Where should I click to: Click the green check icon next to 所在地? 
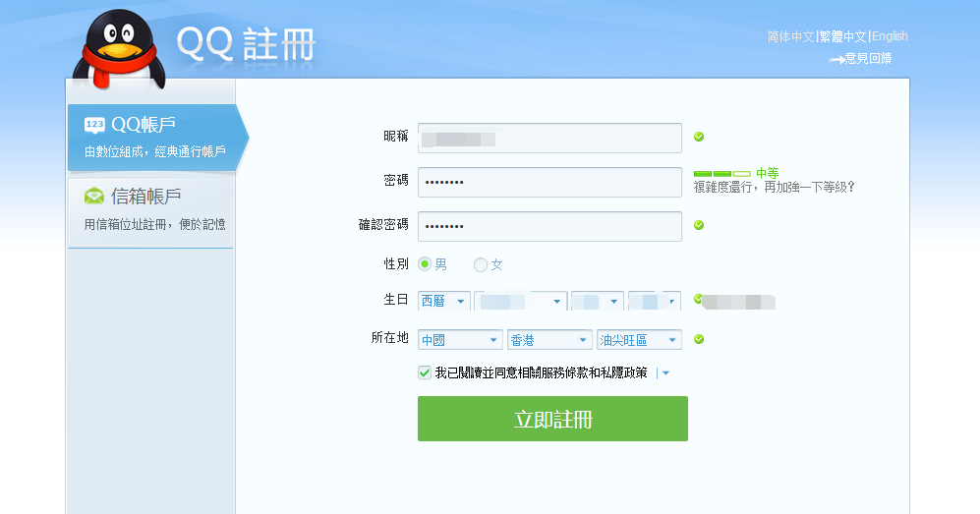(x=699, y=339)
